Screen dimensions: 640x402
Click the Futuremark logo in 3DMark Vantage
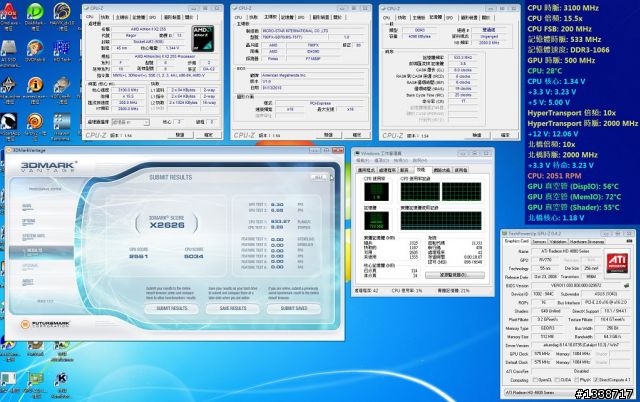coord(46,324)
